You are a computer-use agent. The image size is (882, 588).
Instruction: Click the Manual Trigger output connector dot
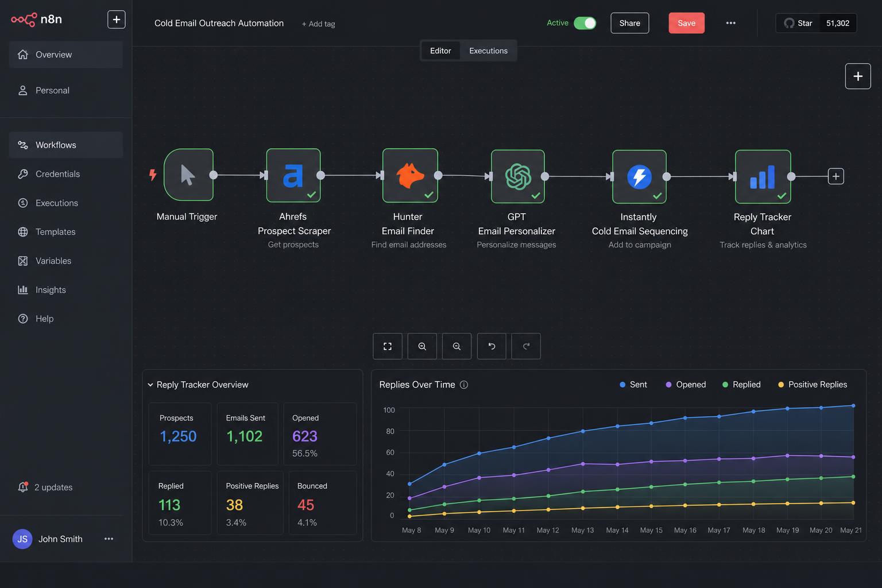(x=214, y=175)
